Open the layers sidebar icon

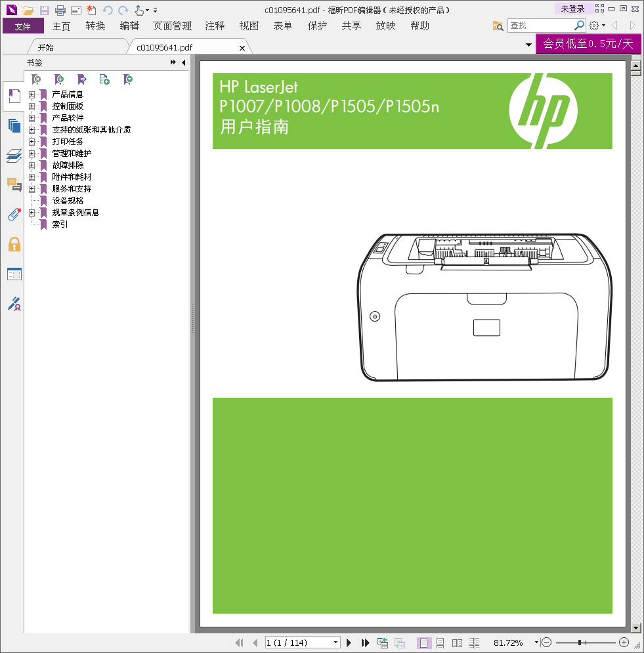tap(14, 156)
